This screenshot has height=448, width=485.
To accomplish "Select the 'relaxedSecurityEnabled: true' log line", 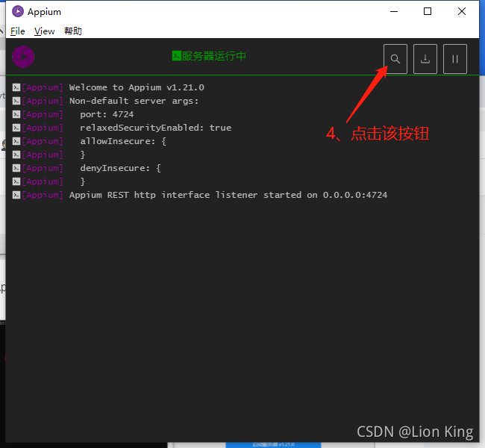I will click(156, 128).
